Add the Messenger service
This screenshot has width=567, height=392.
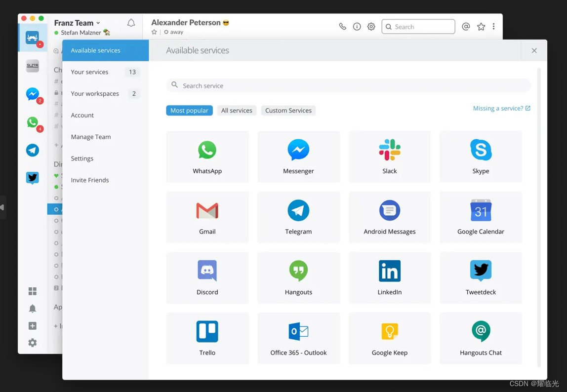point(298,157)
